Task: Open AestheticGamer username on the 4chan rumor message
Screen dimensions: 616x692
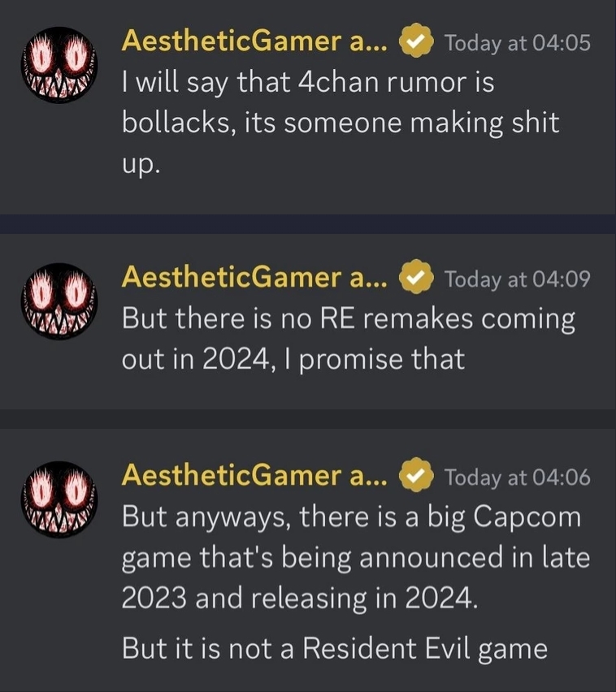Action: tap(255, 42)
